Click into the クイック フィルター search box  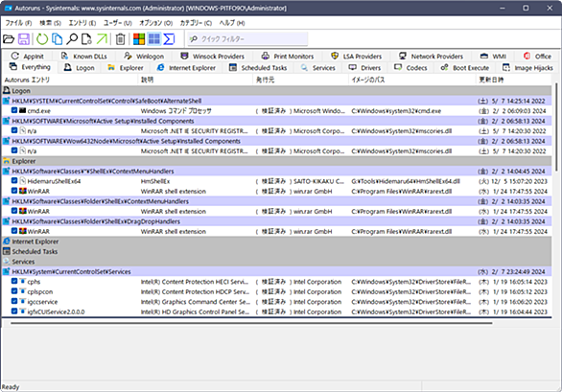point(247,39)
